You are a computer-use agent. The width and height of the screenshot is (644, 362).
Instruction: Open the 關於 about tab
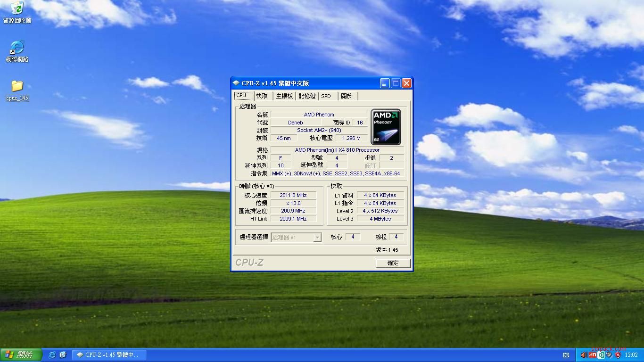(x=347, y=96)
